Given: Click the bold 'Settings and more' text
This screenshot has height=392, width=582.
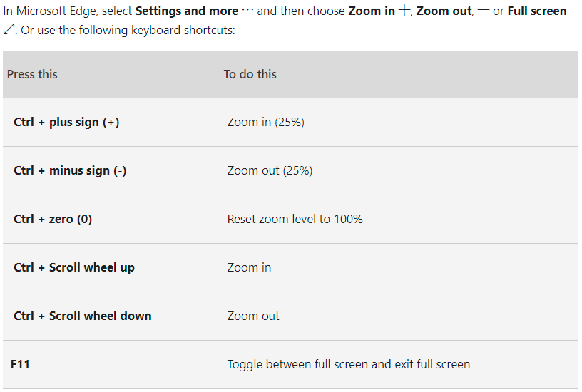Looking at the screenshot, I should coord(187,11).
